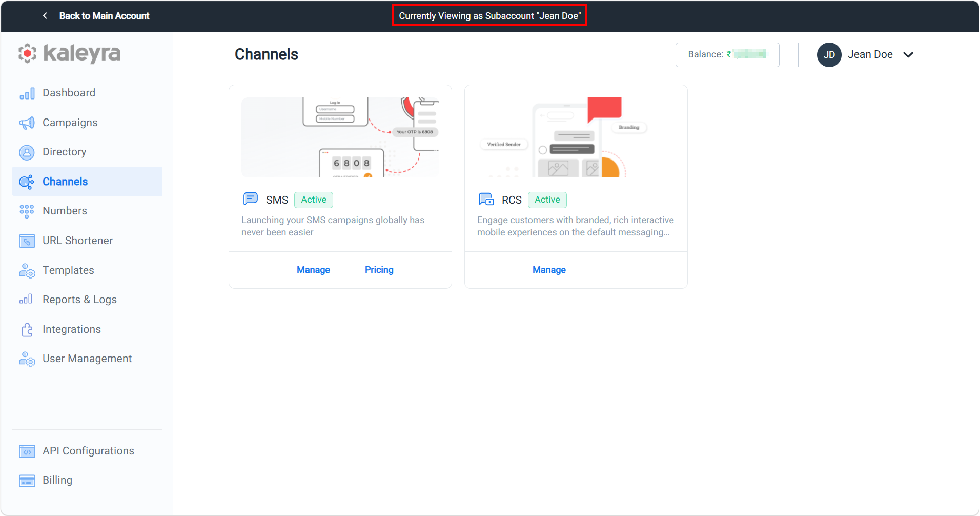
Task: Click the SMS card illustration
Action: click(340, 137)
